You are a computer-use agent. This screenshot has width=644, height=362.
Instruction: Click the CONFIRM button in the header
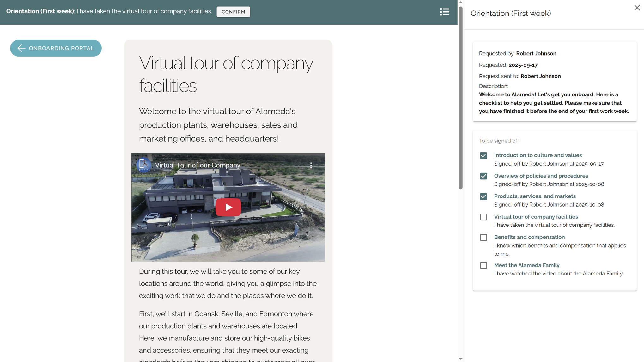[233, 12]
